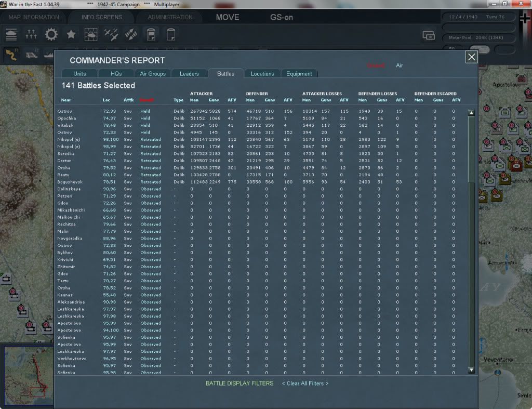
Task: Toggle the red Ground battles filter
Action: click(376, 65)
